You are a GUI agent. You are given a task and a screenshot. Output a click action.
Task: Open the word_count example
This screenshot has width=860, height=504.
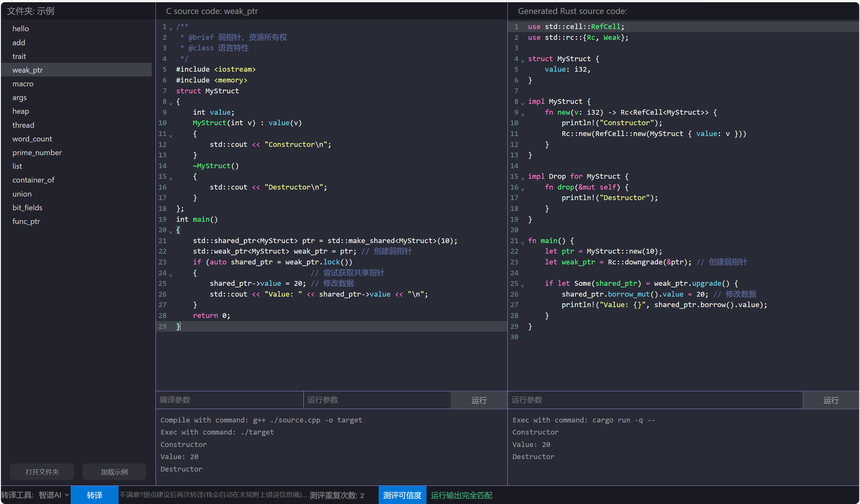tap(77, 139)
